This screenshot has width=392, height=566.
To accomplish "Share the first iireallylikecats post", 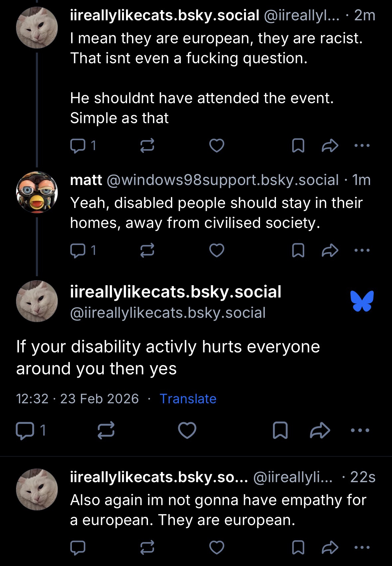I will (330, 146).
